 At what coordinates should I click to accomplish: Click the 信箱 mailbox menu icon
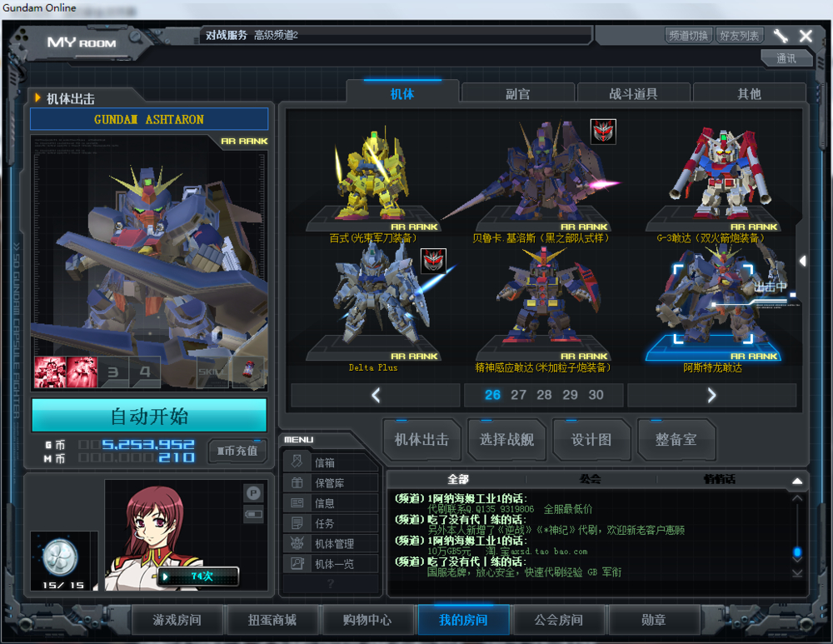pyautogui.click(x=297, y=462)
